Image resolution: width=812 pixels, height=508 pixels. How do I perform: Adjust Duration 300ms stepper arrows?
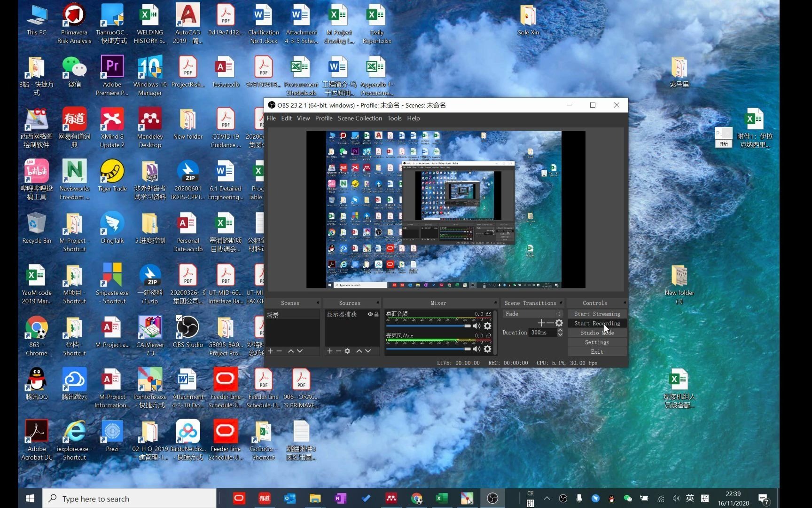pyautogui.click(x=560, y=333)
